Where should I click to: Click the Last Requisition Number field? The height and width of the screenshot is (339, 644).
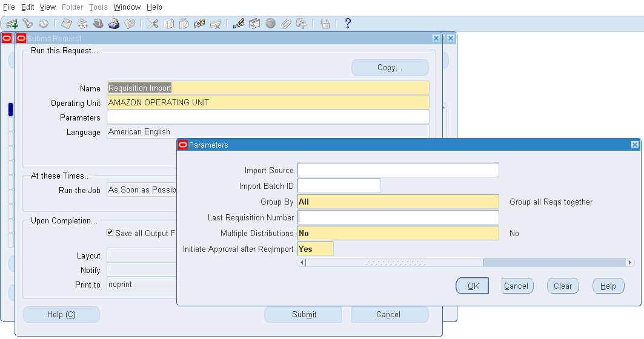(x=398, y=217)
